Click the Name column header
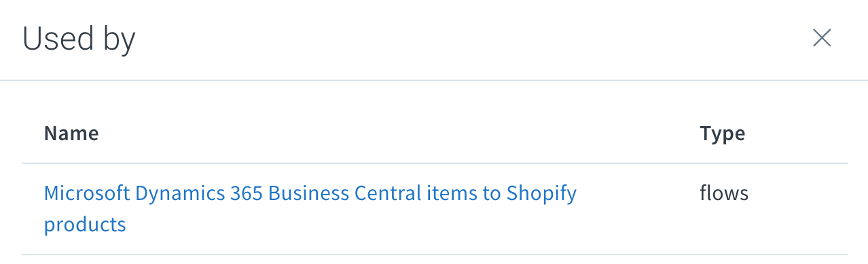The image size is (868, 264). pyautogui.click(x=71, y=133)
